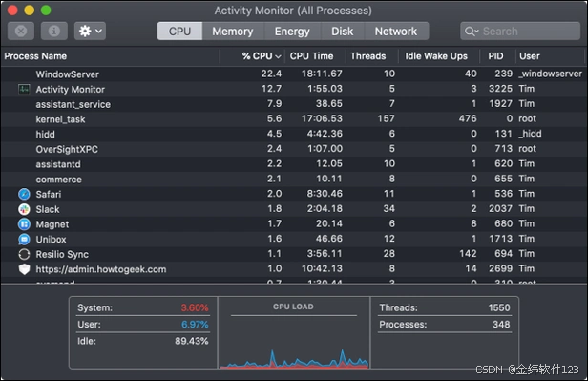Click the CPU Load graph

click(294, 333)
